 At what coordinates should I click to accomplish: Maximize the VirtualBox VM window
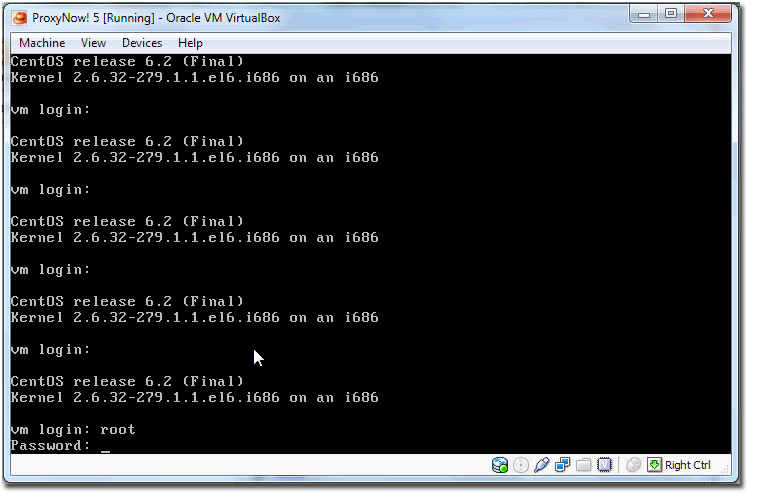(671, 14)
